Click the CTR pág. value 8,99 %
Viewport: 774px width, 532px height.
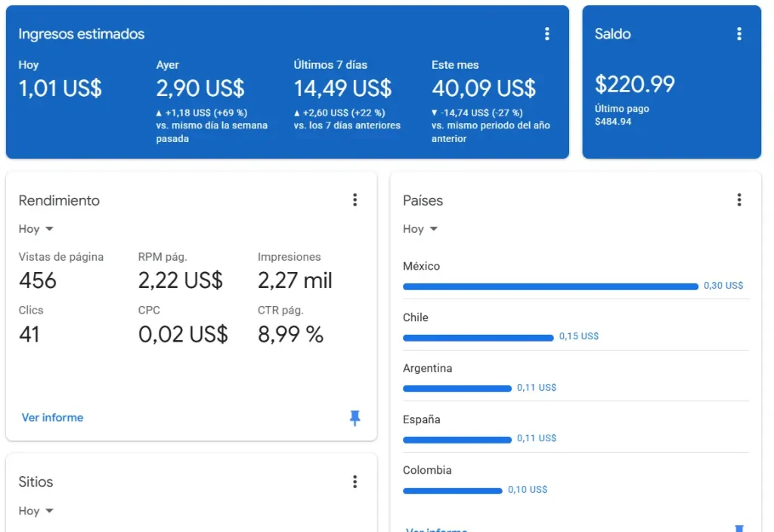291,335
